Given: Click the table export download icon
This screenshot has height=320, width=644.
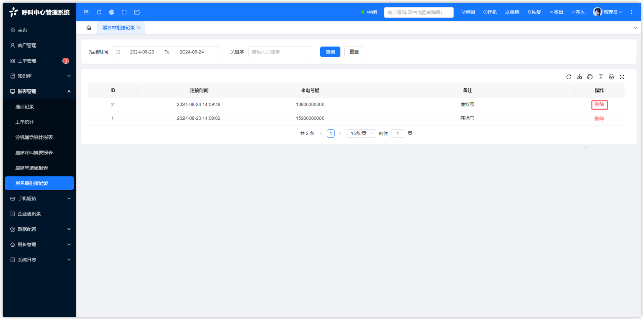Looking at the screenshot, I should click(579, 77).
